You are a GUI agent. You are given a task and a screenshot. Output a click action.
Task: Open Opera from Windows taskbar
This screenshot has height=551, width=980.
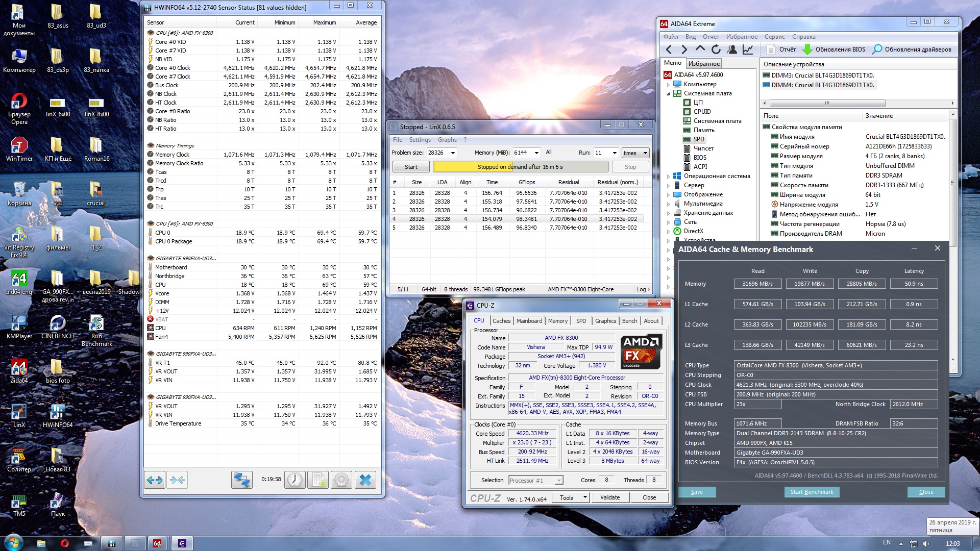65,543
